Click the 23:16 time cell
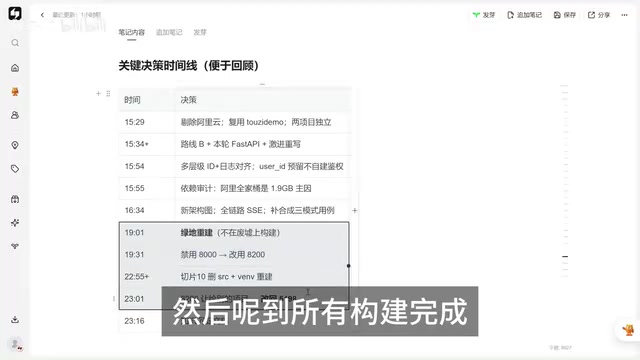Image resolution: width=640 pixels, height=360 pixels. pyautogui.click(x=147, y=321)
